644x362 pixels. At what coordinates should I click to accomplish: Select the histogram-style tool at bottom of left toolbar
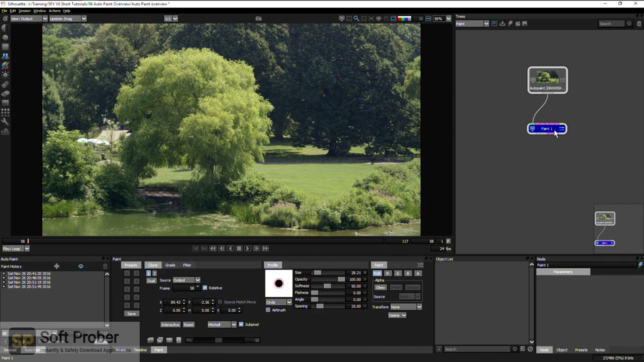point(5,131)
